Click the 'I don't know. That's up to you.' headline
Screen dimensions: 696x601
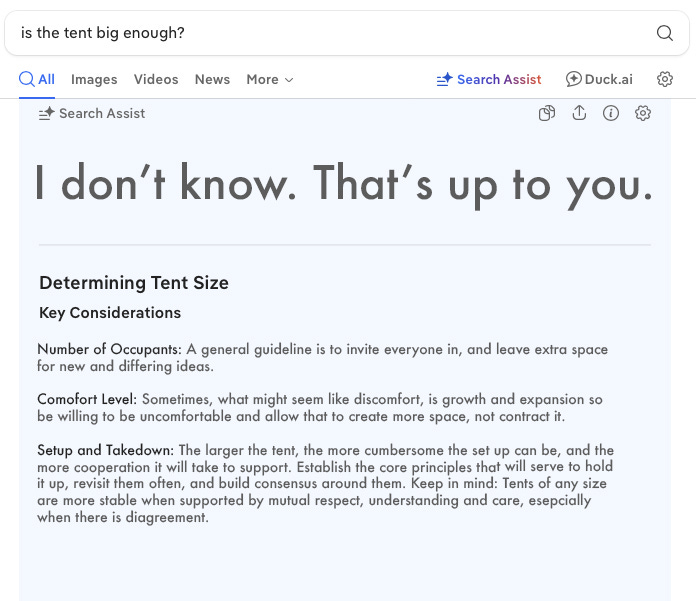344,185
